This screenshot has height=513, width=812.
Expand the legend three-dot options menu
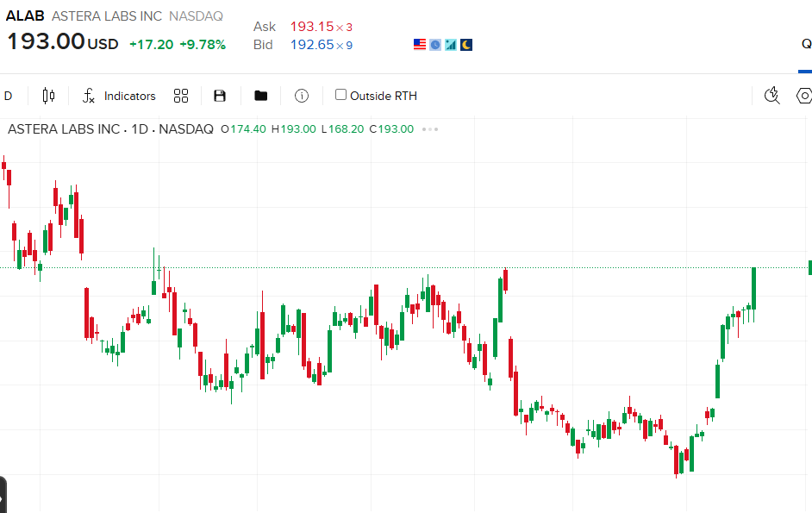click(428, 128)
